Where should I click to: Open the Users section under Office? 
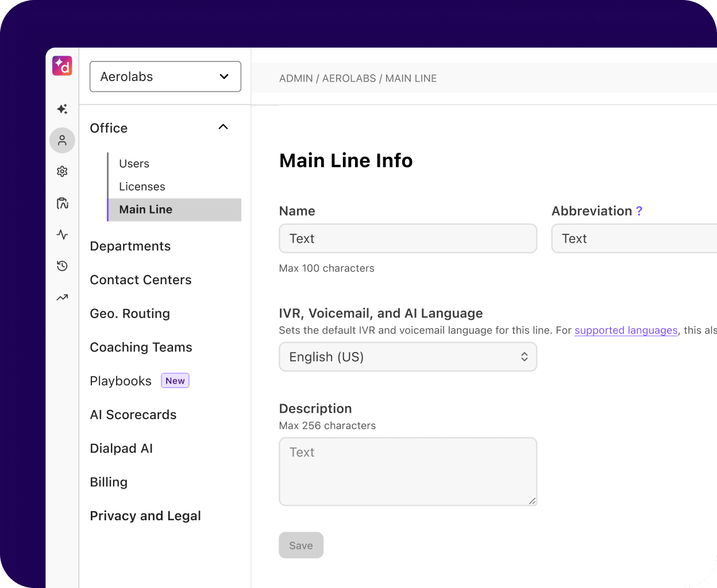point(134,164)
